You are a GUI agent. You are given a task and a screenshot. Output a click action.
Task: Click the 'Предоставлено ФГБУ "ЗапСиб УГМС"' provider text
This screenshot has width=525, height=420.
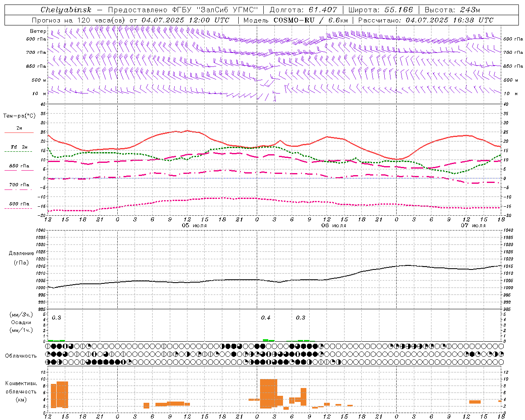click(x=183, y=10)
